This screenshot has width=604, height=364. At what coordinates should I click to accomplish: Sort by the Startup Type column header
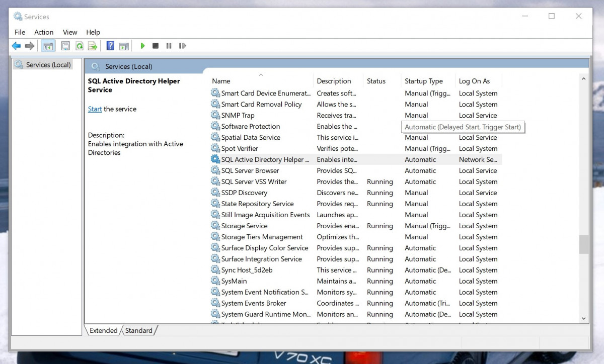pyautogui.click(x=423, y=81)
